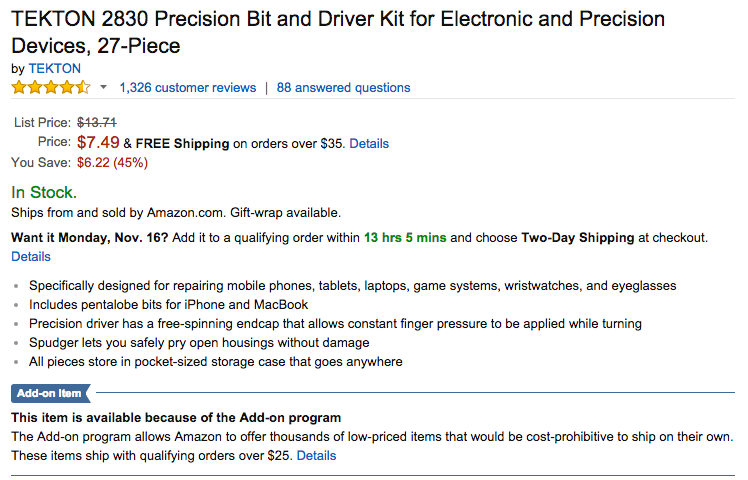Open the 88 answered questions link
748x480 pixels.
343,88
